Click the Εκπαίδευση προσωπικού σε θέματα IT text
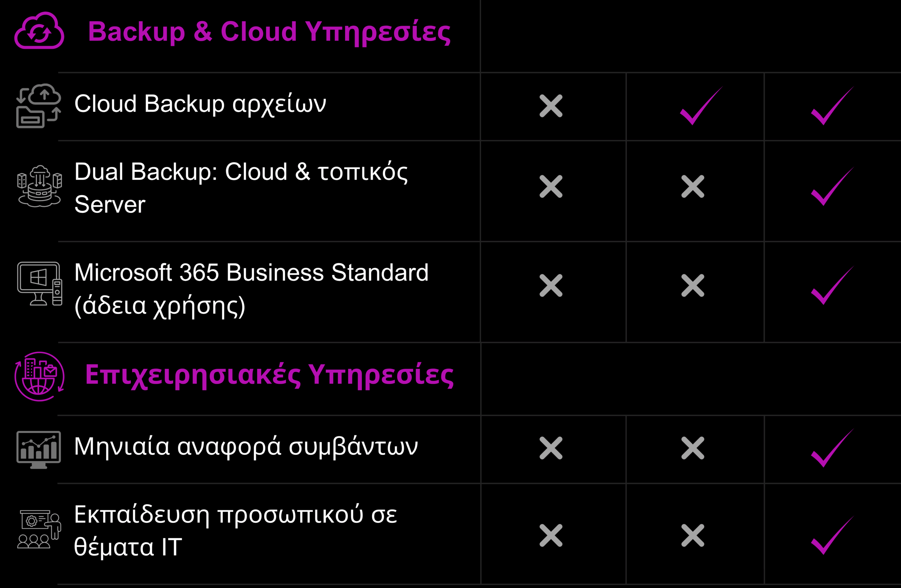 [x=235, y=530]
